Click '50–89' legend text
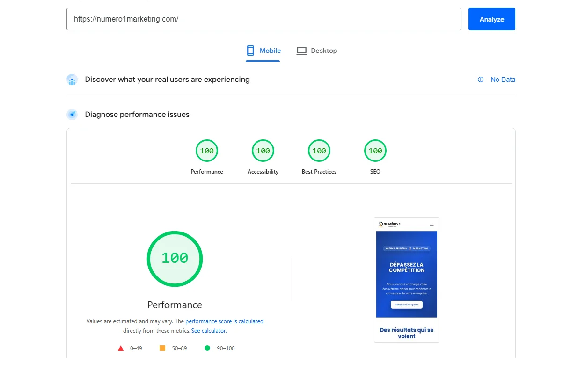 click(179, 348)
